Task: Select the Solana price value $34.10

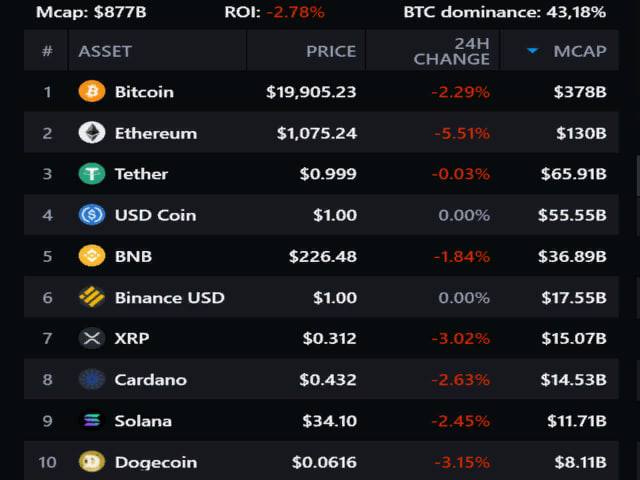Action: pyautogui.click(x=331, y=421)
